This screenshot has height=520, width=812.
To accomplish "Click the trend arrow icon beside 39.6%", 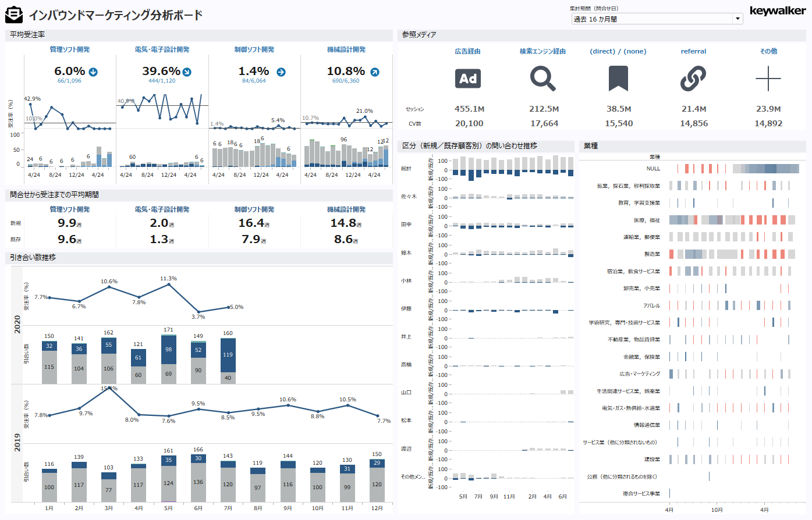I will tap(187, 72).
